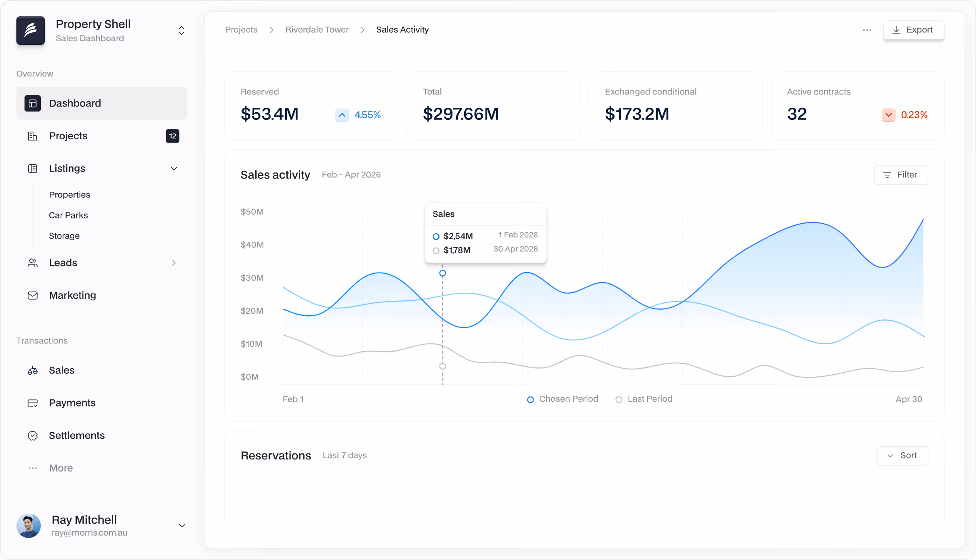The width and height of the screenshot is (976, 560).
Task: Click the Dashboard layout icon
Action: pyautogui.click(x=33, y=103)
